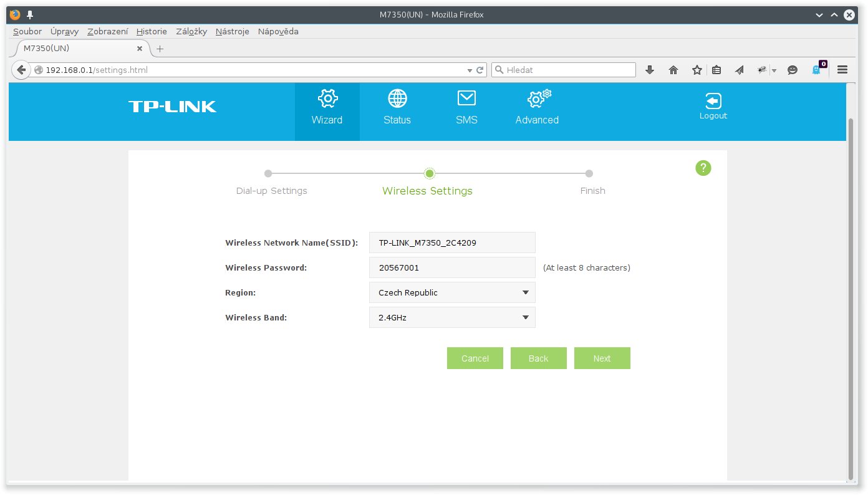Log out of the router
This screenshot has width=868, height=495.
point(713,106)
